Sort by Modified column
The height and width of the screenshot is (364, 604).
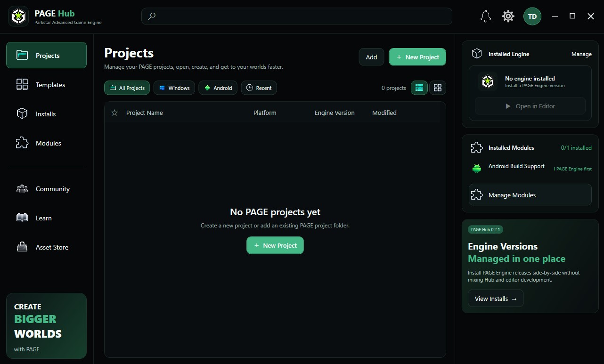384,113
